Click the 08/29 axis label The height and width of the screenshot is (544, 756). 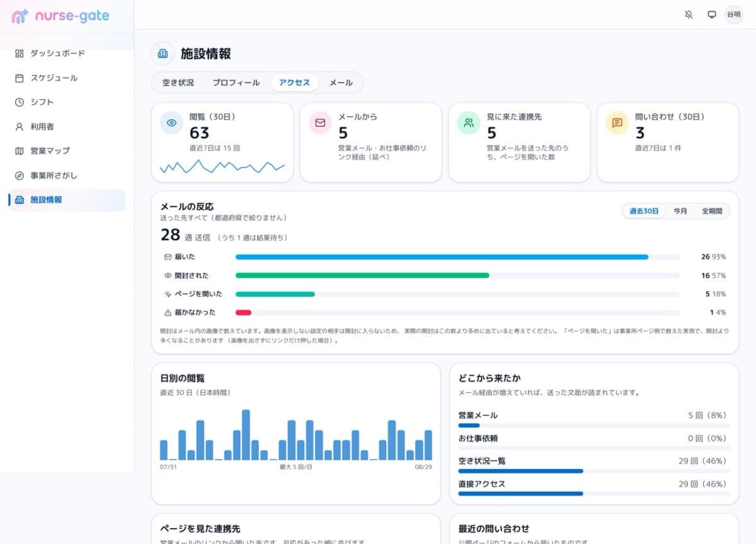click(423, 467)
